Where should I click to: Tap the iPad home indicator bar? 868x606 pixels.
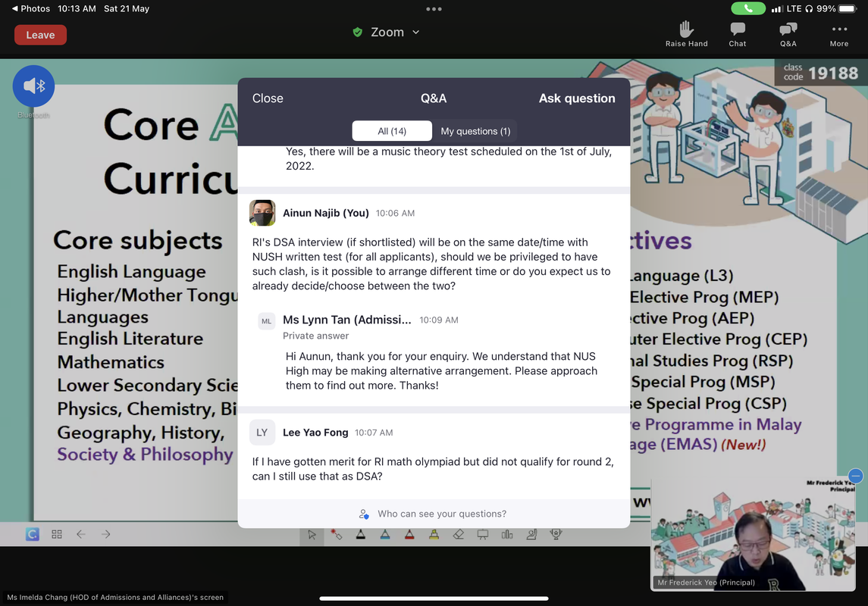(434, 598)
